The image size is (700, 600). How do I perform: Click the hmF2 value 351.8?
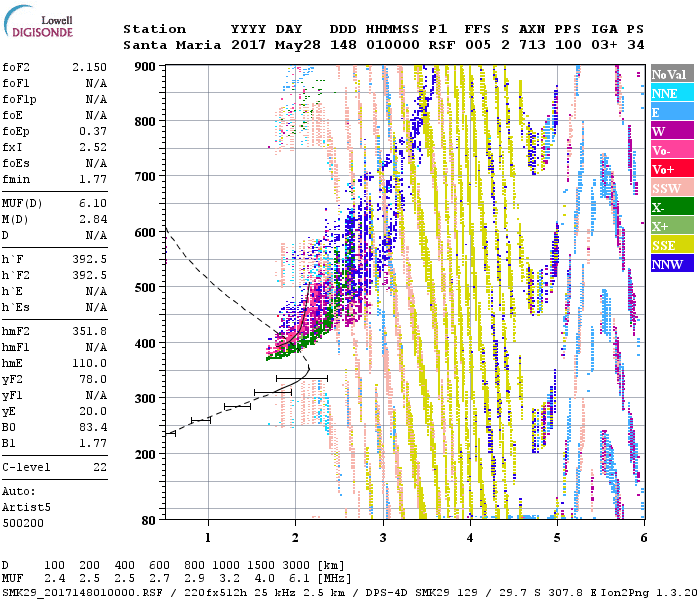click(89, 332)
